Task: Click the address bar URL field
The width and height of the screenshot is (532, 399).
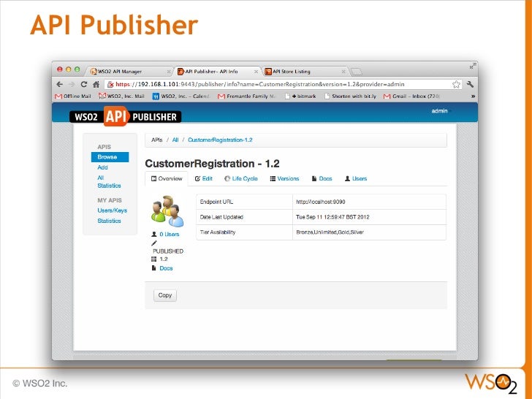Action: coord(284,84)
